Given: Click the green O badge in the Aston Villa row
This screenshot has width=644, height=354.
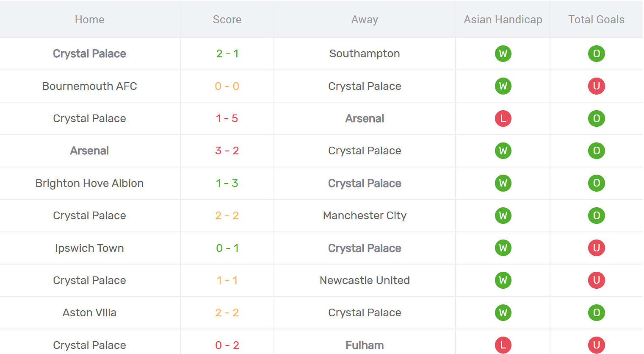Looking at the screenshot, I should pos(596,313).
